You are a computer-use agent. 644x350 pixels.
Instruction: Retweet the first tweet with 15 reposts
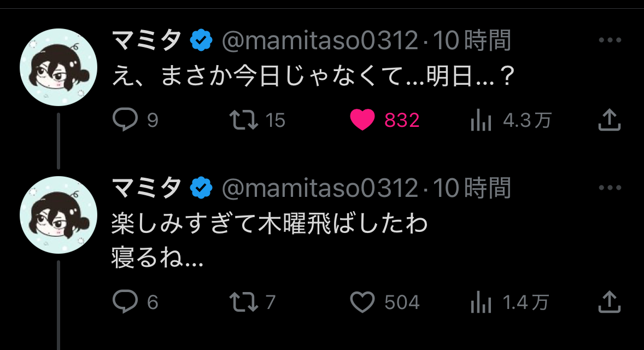(x=244, y=120)
